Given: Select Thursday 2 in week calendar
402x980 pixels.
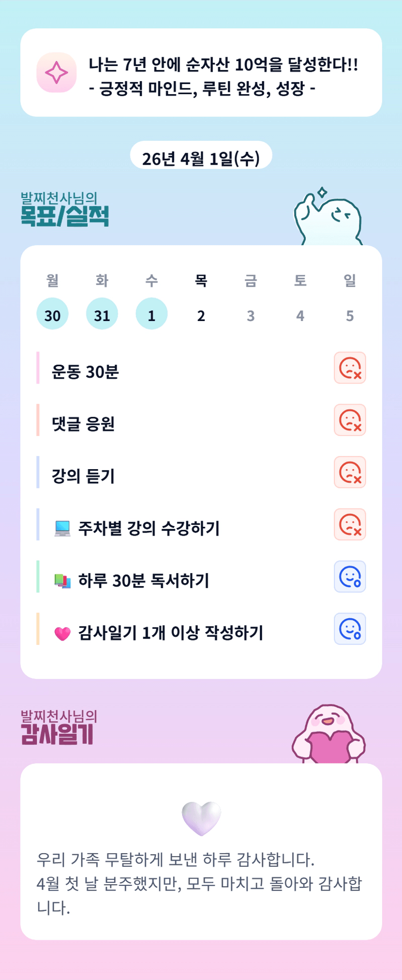Looking at the screenshot, I should [201, 316].
